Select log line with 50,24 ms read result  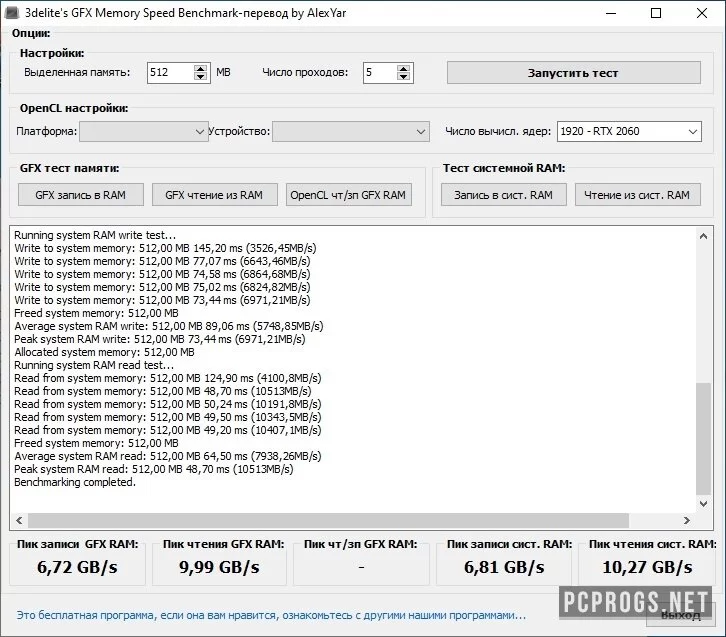(168, 404)
